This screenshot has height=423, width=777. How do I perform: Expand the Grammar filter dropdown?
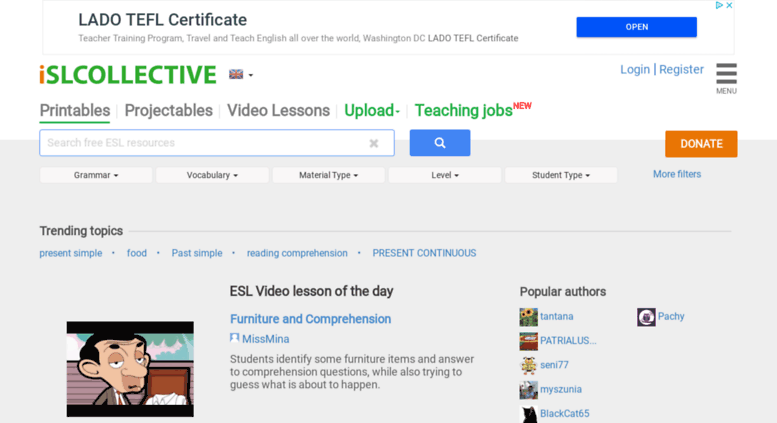[96, 175]
